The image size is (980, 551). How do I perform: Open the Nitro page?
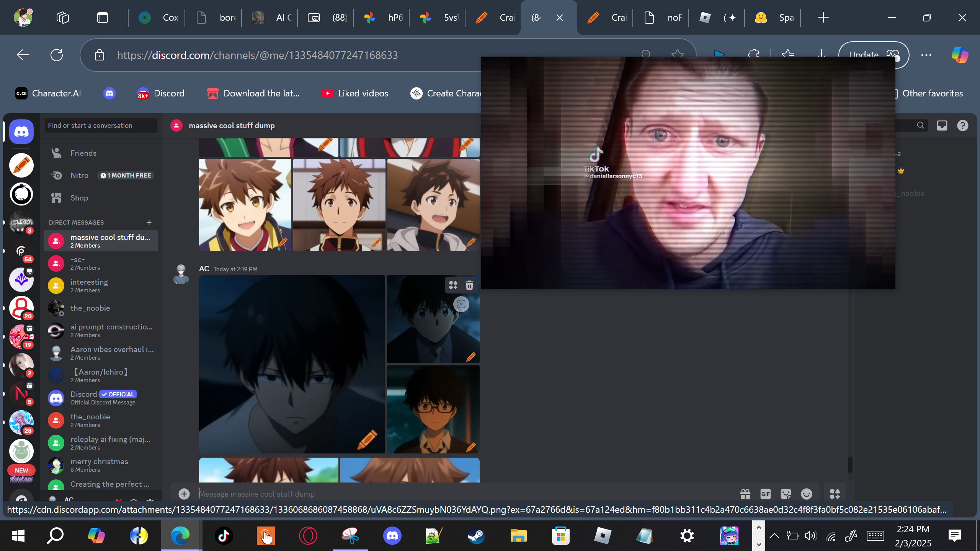[x=101, y=175]
